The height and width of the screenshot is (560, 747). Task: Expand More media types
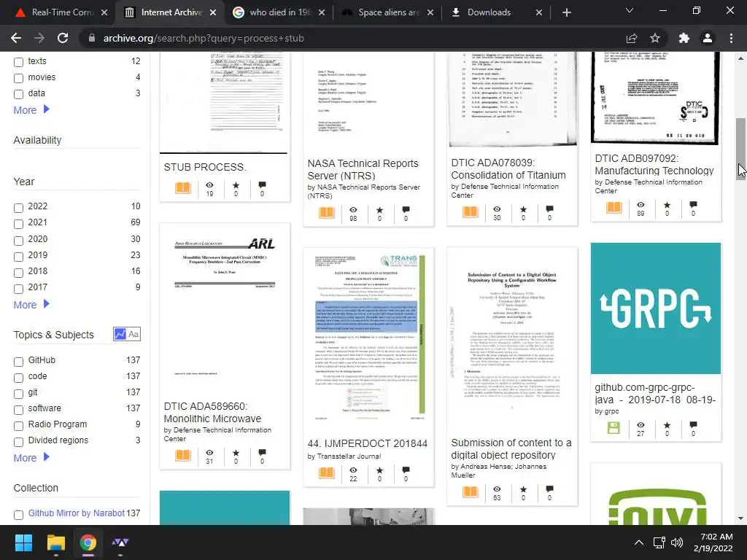point(31,110)
